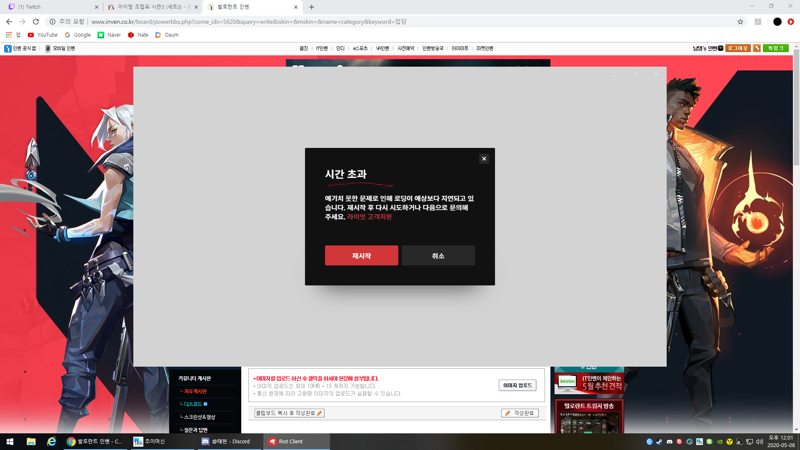Viewport: 800px width, 450px height.
Task: Click the 이미지 업로드 button
Action: [517, 385]
